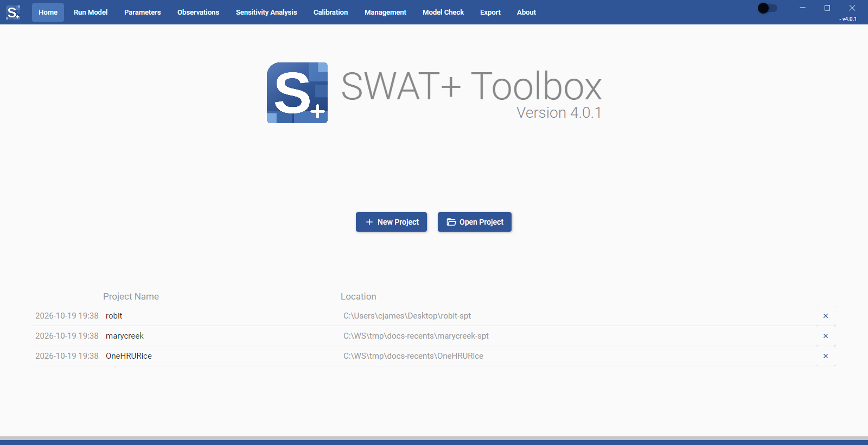Open the Home tab
This screenshot has height=445, width=868.
[48, 12]
